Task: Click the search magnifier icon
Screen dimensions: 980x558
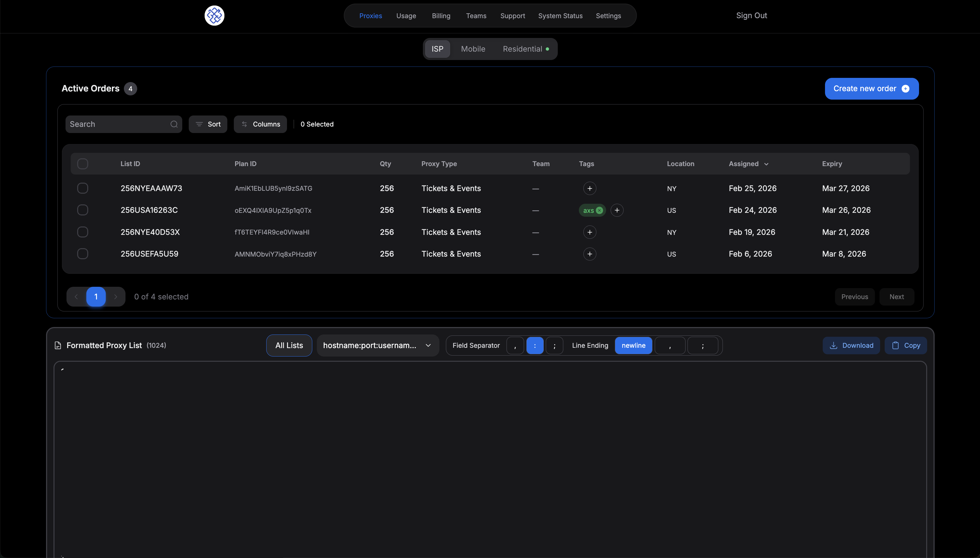Action: [x=174, y=124]
